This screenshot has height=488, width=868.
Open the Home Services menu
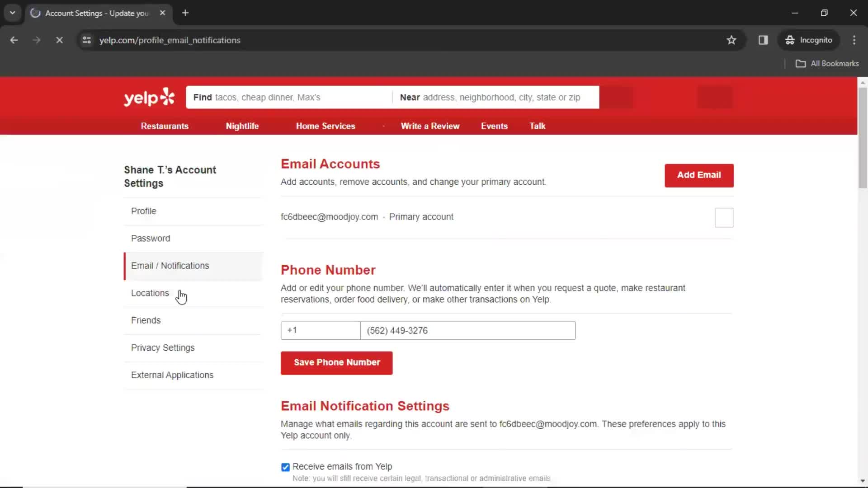[325, 126]
